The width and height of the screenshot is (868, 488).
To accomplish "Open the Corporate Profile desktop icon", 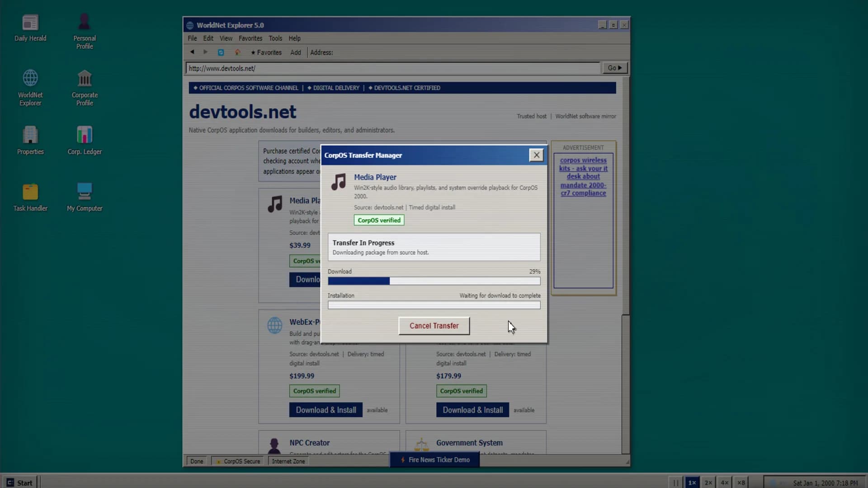I will pos(85,88).
